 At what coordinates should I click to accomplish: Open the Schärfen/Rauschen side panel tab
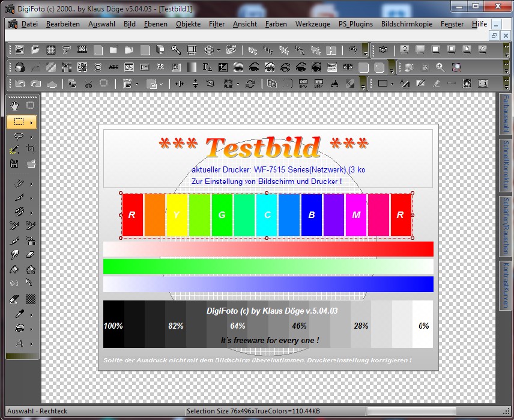tap(506, 226)
